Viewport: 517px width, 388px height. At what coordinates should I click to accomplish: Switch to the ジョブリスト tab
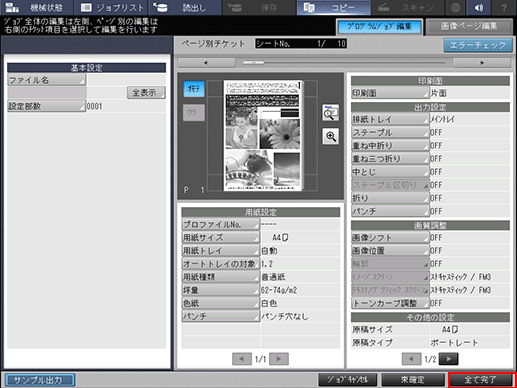tap(111, 7)
